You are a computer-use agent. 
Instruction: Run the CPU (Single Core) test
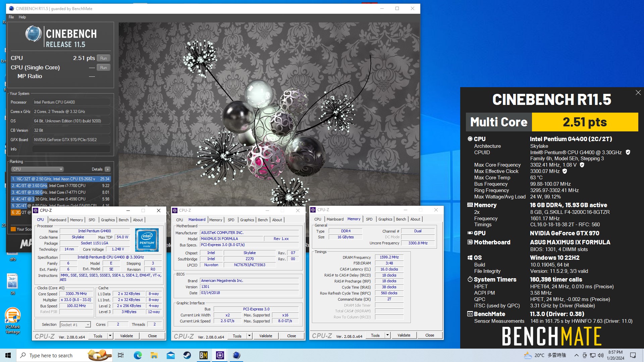tap(104, 67)
